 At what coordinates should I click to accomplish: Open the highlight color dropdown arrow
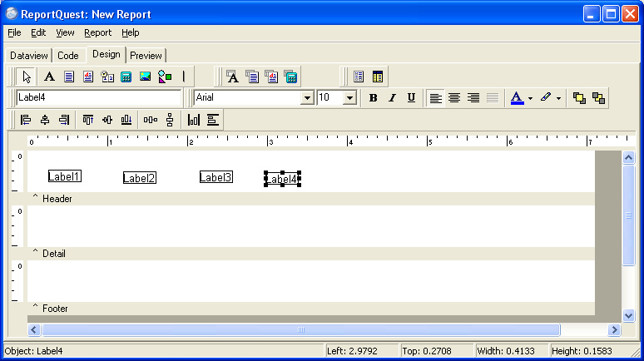pos(558,98)
